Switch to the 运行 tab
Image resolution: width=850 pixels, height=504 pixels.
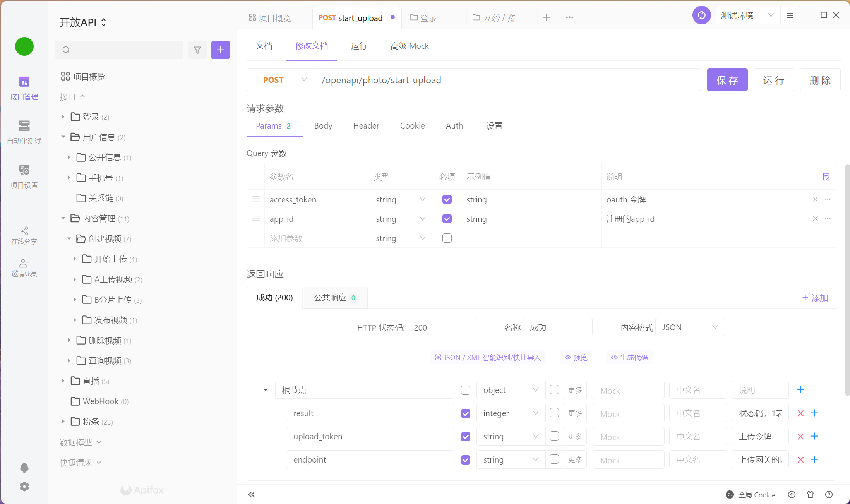click(x=359, y=46)
